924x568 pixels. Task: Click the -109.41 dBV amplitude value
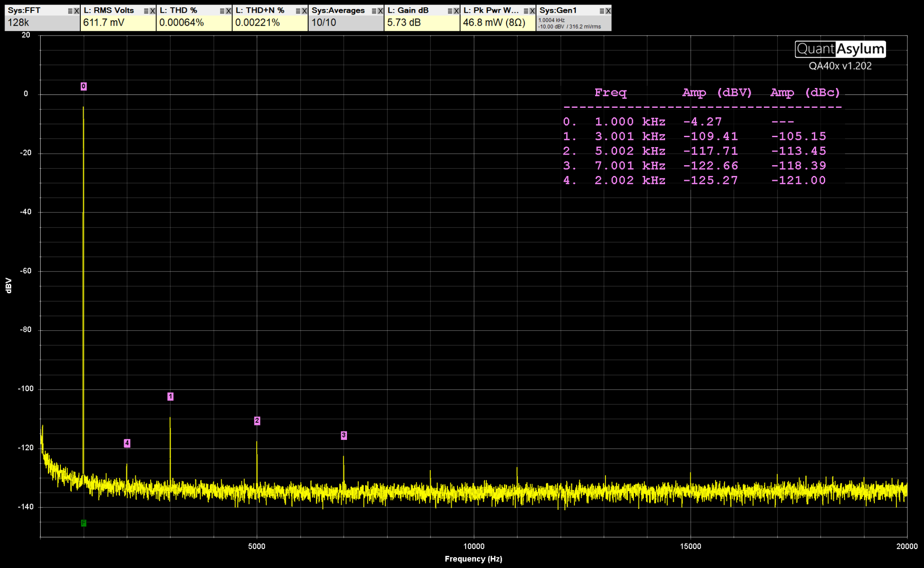(x=711, y=136)
